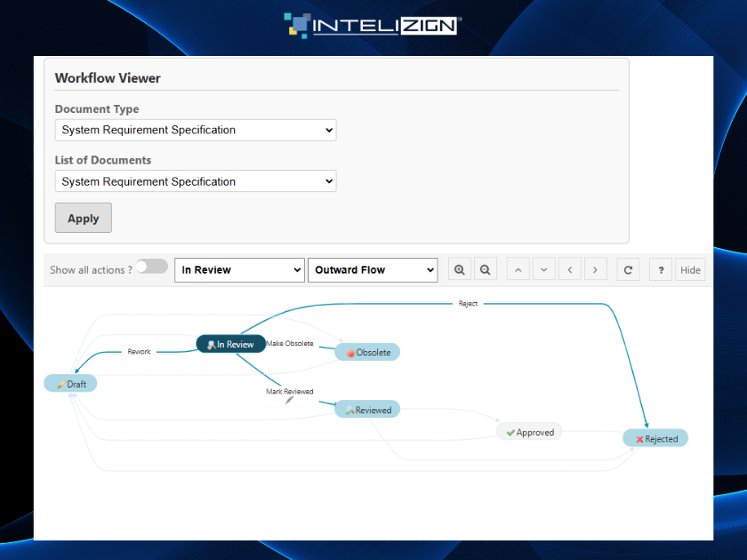Select the Draft workflow node
The image size is (747, 560).
pyautogui.click(x=69, y=383)
